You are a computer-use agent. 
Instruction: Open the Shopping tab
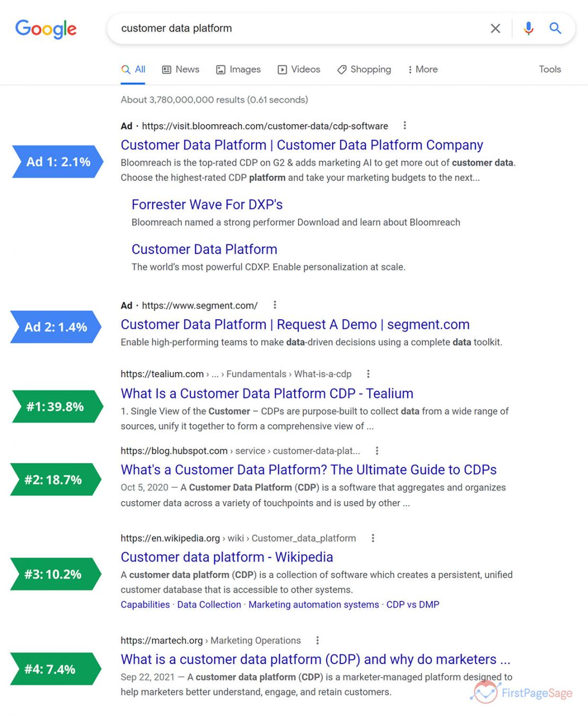364,69
